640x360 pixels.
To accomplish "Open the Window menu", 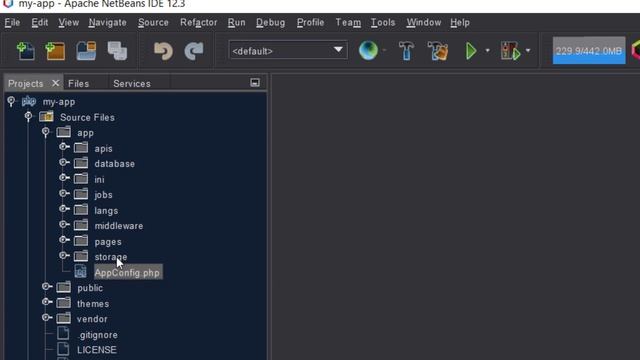I will coord(424,22).
